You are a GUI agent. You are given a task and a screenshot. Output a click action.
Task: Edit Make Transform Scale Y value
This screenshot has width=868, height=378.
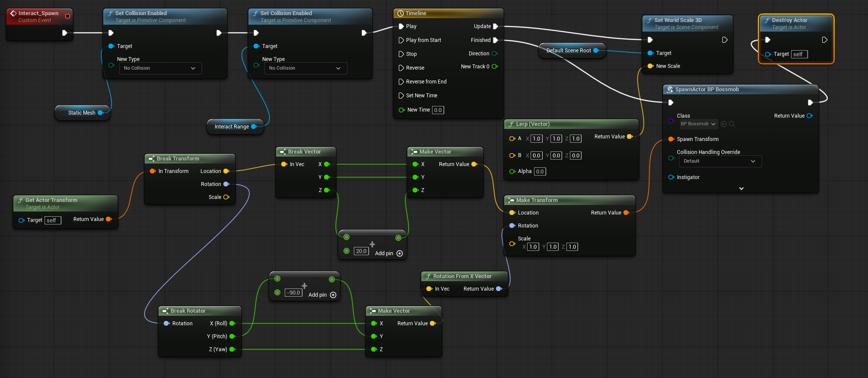click(553, 247)
